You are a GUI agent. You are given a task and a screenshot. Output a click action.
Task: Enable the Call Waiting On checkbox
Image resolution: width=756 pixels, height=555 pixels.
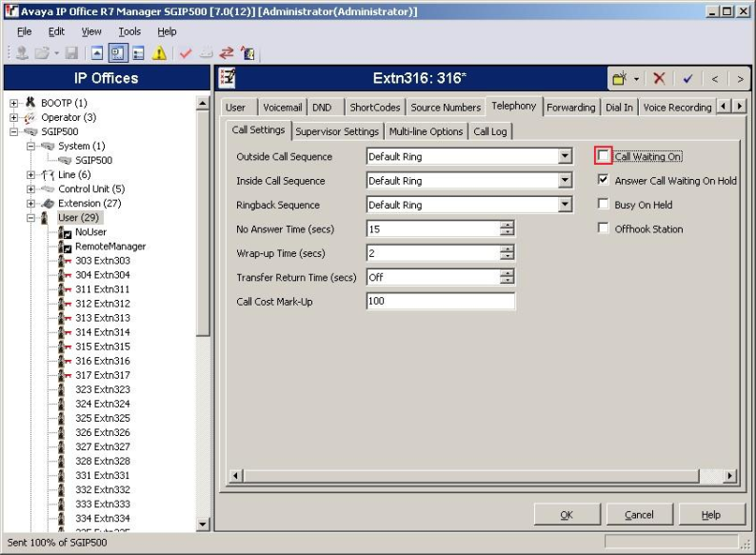pyautogui.click(x=603, y=156)
